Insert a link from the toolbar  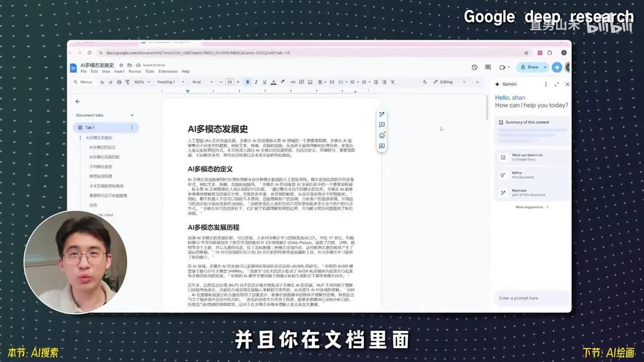coord(293,82)
